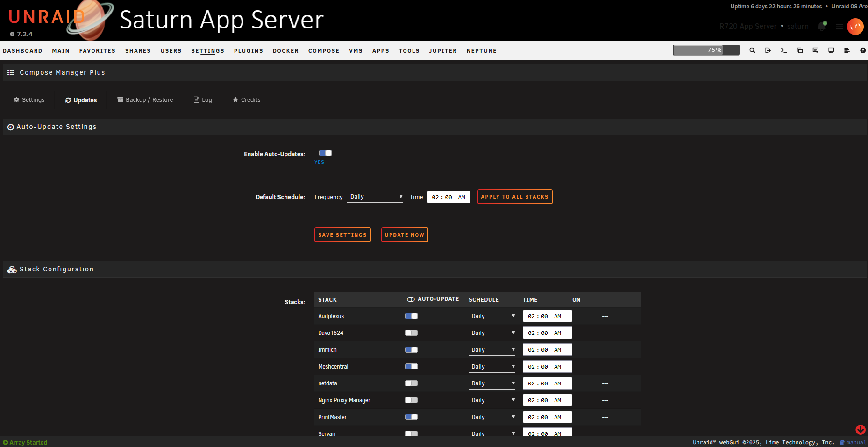Viewport: 868px width, 447px height.
Task: Click the Array Started status icon
Action: click(x=6, y=442)
